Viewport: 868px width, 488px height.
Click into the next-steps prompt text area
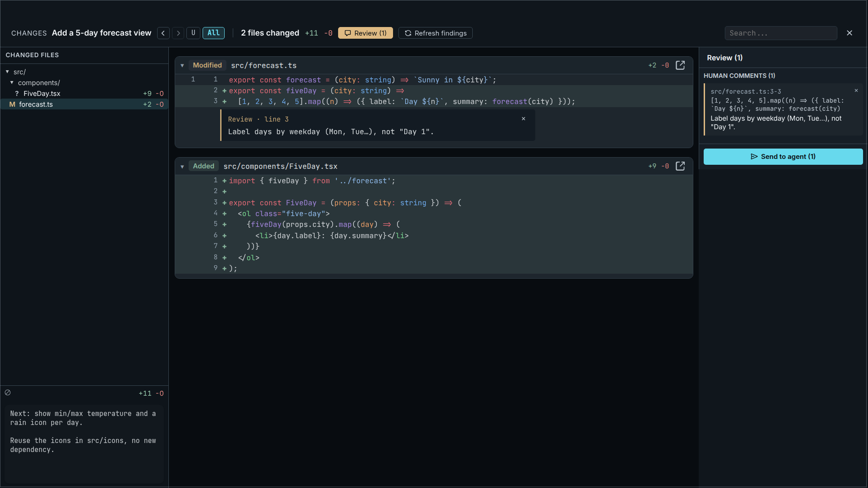pyautogui.click(x=84, y=443)
